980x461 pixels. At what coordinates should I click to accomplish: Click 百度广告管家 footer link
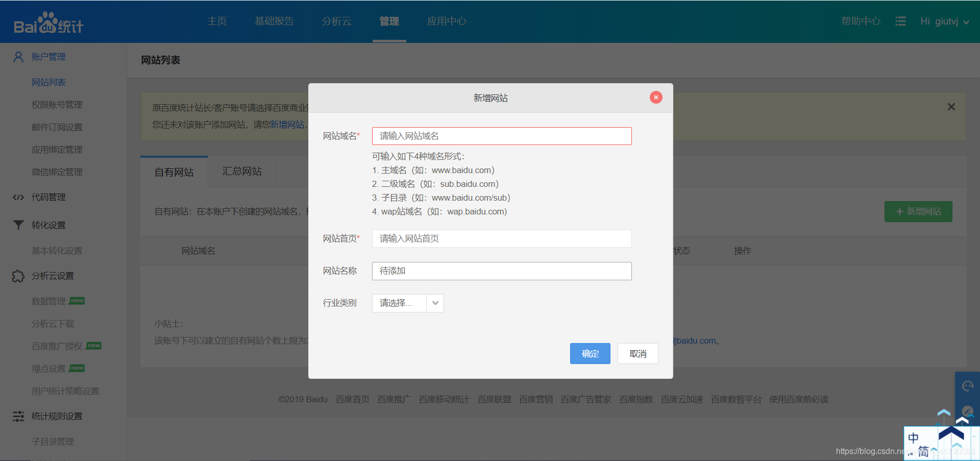click(586, 399)
